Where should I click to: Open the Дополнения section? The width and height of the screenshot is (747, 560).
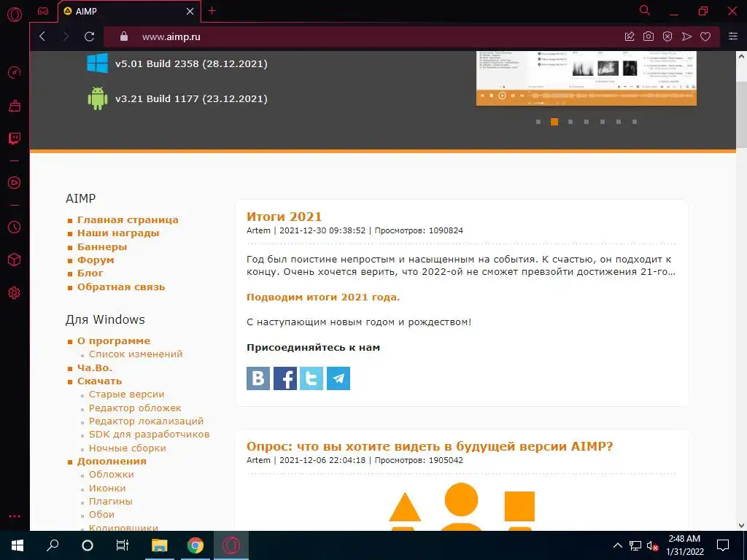pos(112,462)
